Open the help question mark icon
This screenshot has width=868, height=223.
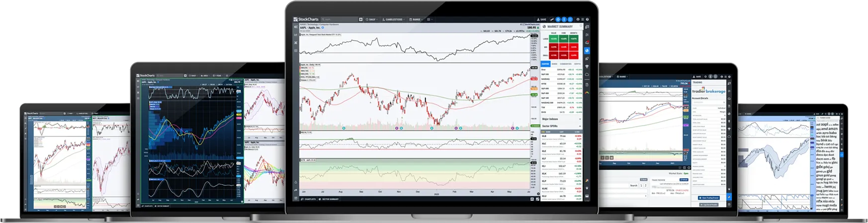587,19
